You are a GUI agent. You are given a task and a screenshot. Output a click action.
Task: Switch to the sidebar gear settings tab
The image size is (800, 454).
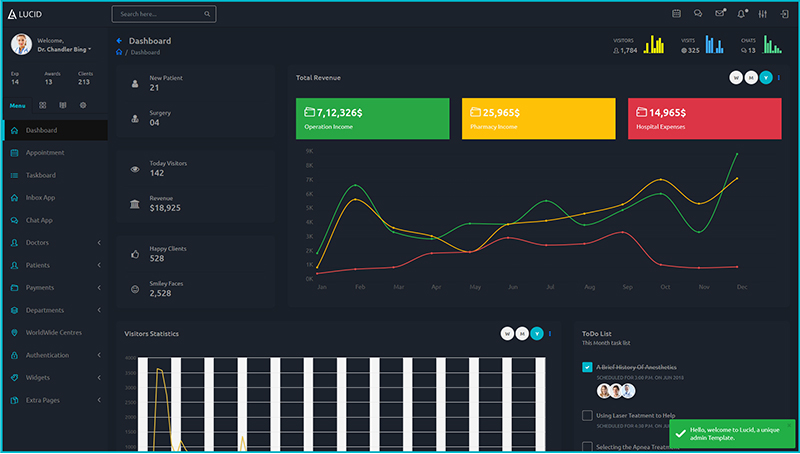point(83,105)
